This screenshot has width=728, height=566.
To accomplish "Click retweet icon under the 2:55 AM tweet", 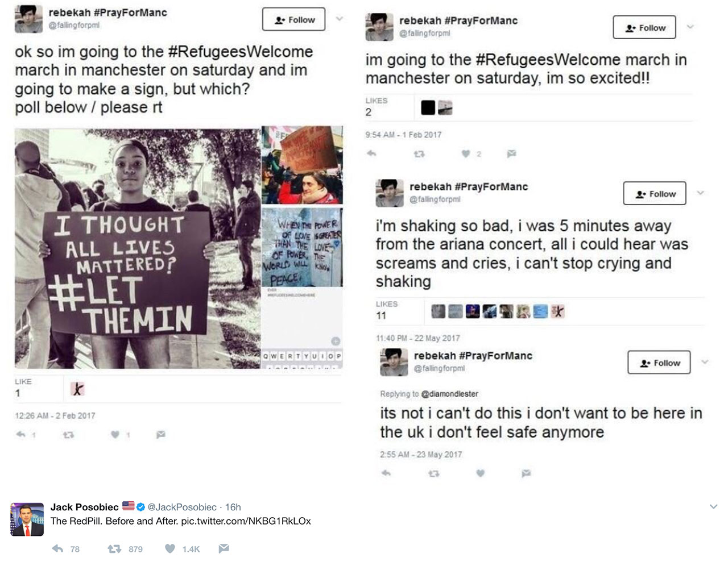I will [433, 473].
